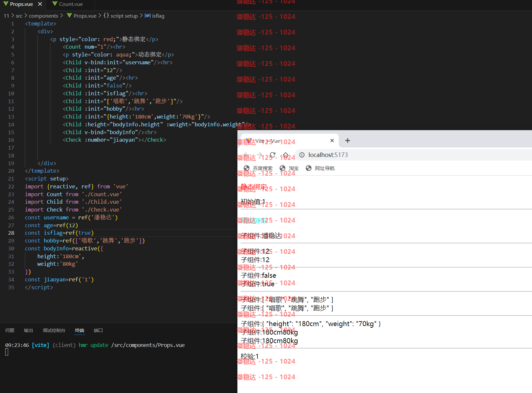
Task: Click the 'weight:'80kg'' code line
Action: (57, 264)
